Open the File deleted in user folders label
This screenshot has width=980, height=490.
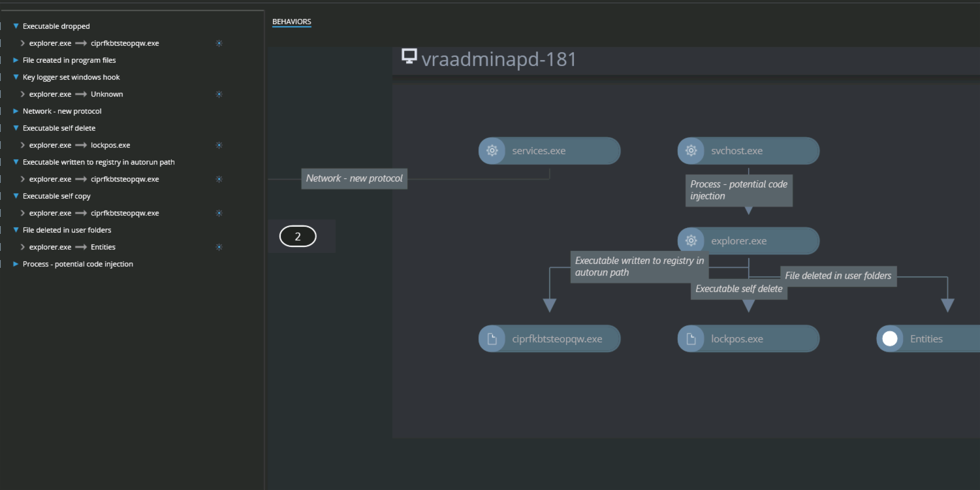click(x=838, y=276)
